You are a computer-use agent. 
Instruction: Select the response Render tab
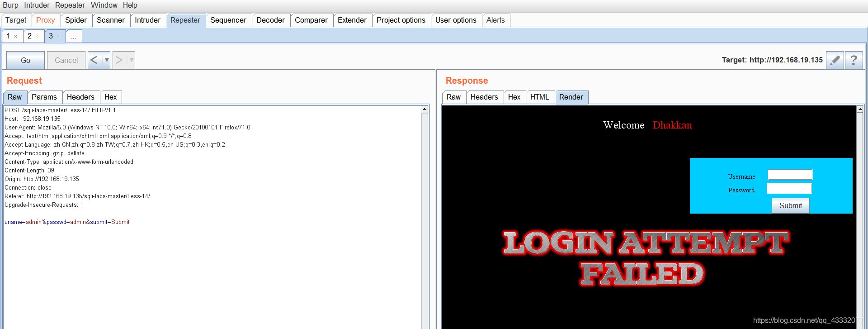[x=571, y=97]
